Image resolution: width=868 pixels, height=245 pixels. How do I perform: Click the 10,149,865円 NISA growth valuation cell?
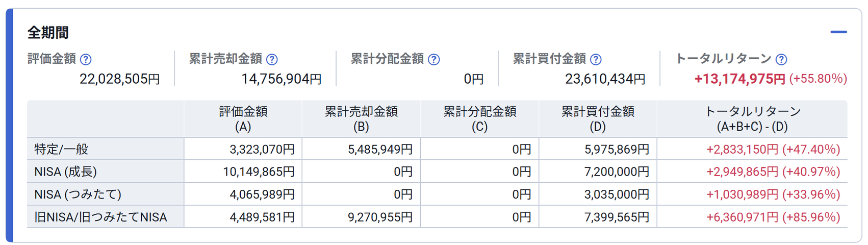(x=259, y=172)
